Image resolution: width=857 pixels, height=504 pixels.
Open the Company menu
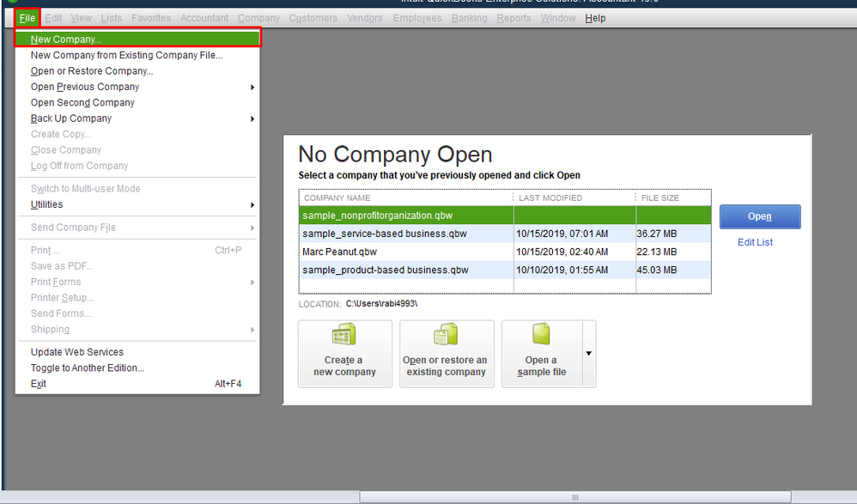[x=258, y=18]
